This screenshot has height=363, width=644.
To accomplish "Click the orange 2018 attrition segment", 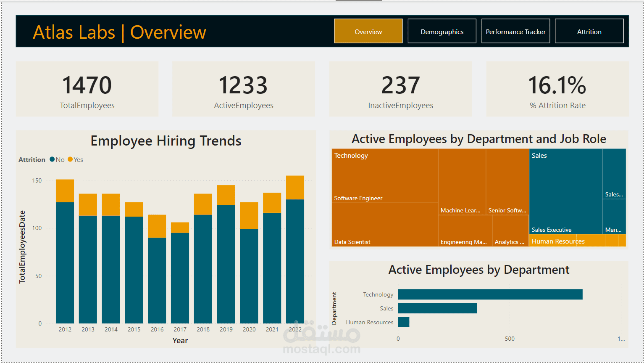I will tap(203, 204).
